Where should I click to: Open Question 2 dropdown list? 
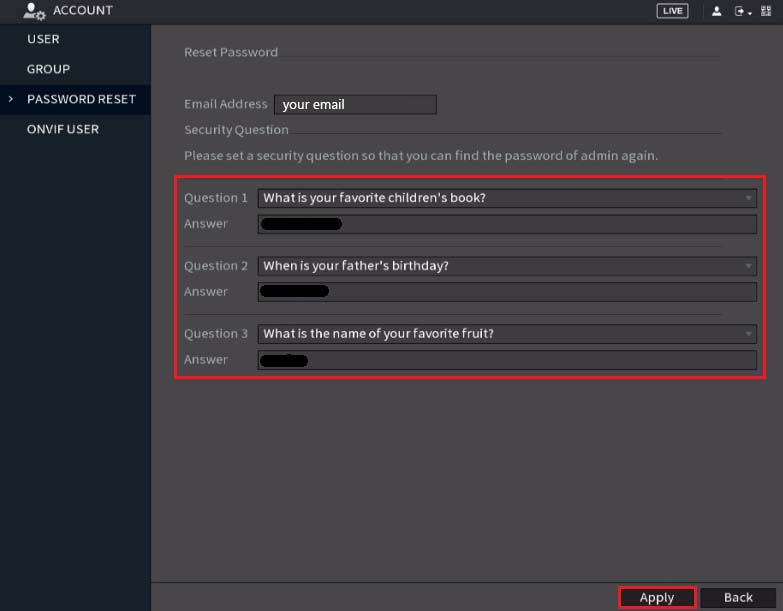[x=507, y=266]
